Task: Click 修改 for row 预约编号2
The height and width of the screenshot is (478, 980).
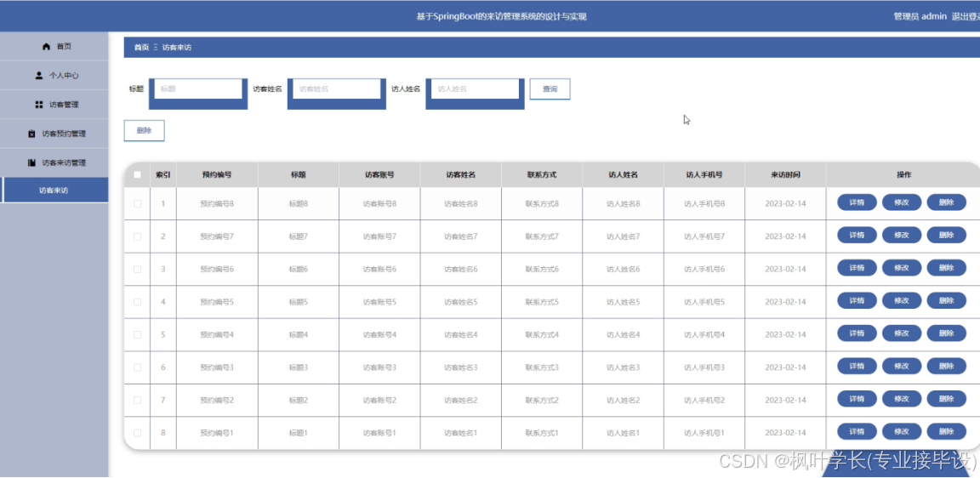Action: pos(902,399)
